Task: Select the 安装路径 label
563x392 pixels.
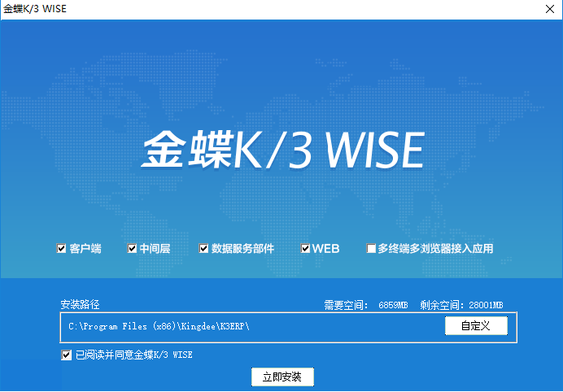Action: (80, 305)
